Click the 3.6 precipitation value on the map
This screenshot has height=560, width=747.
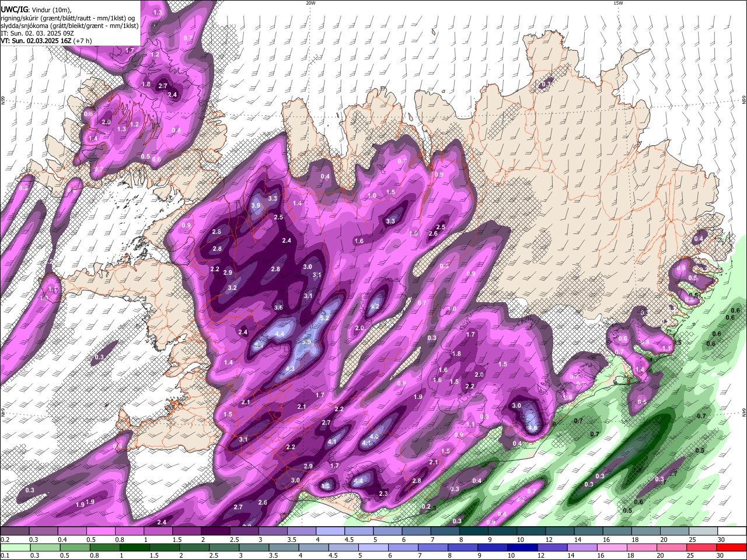[x=278, y=307]
